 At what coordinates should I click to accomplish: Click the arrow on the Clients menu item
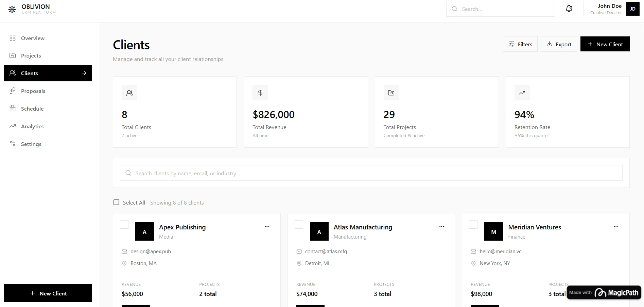pyautogui.click(x=84, y=73)
